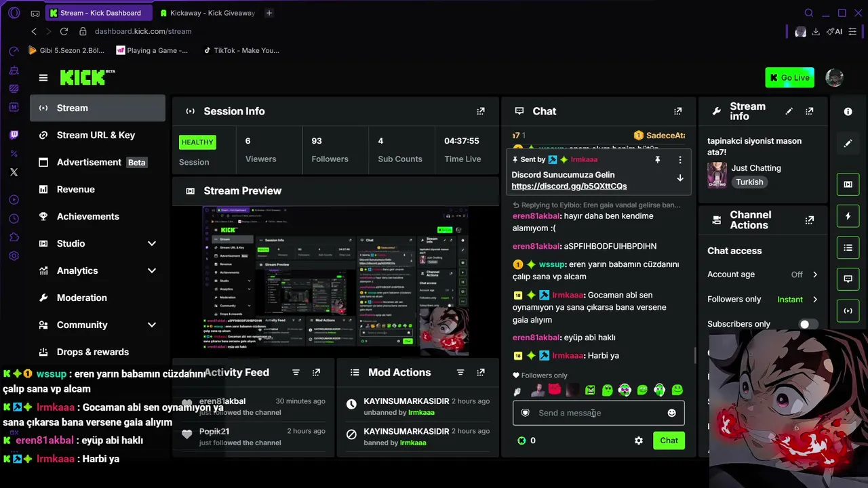
Task: Open the TikTok bookmark
Action: [241, 50]
